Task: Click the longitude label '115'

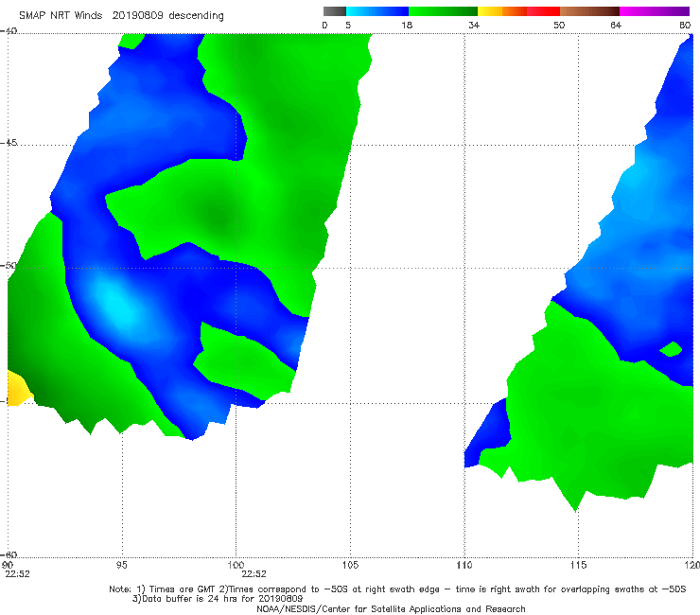Action: tap(579, 565)
